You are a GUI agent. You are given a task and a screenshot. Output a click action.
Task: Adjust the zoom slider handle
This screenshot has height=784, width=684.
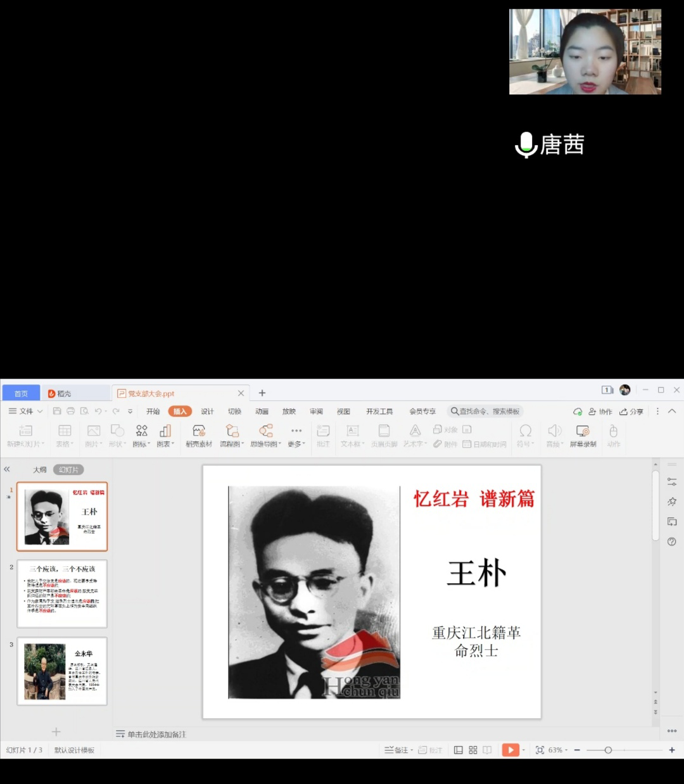tap(608, 750)
